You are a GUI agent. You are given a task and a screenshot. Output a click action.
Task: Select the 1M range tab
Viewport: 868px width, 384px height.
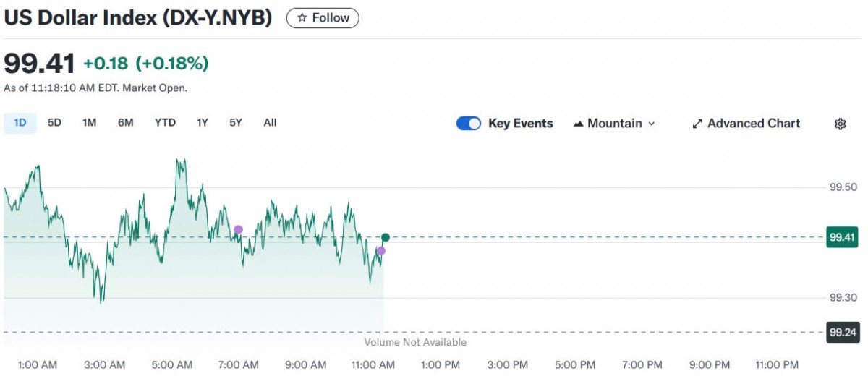pyautogui.click(x=89, y=123)
